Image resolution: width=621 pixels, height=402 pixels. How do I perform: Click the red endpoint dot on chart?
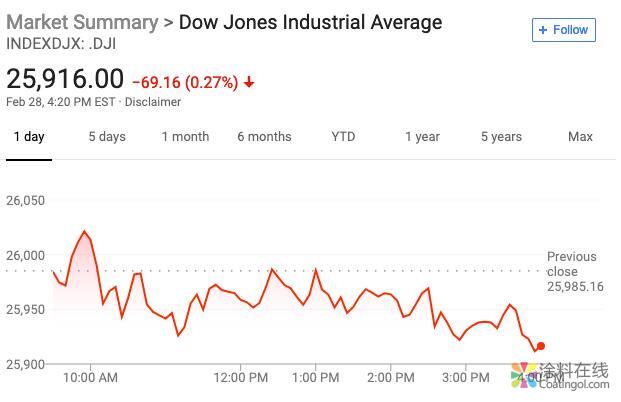point(541,346)
